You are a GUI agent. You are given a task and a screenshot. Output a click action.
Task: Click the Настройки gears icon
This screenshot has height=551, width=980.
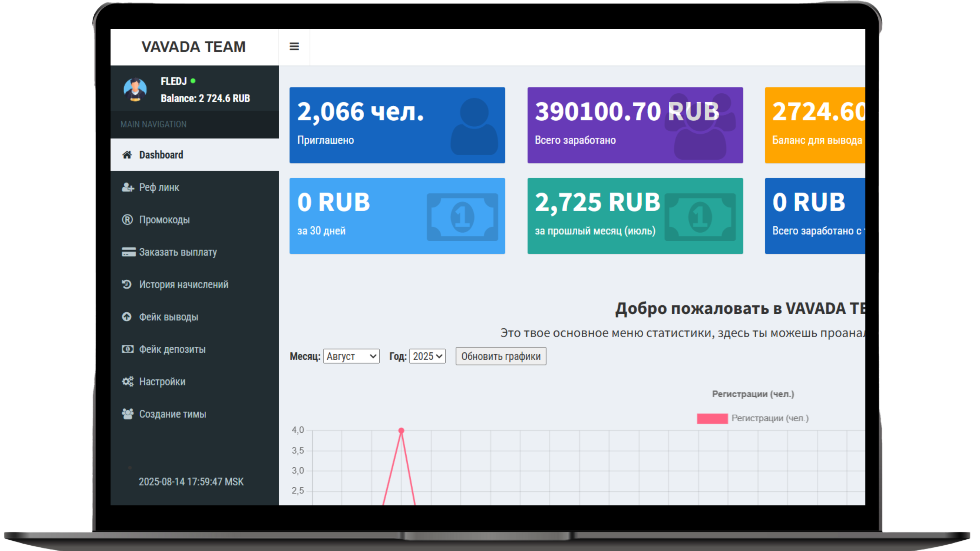(x=127, y=381)
